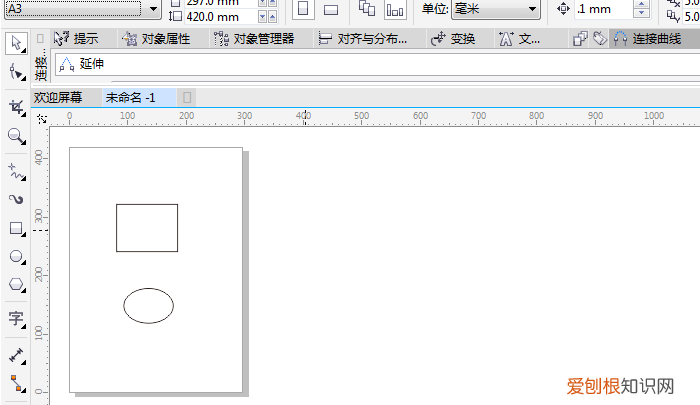Select the Pick (arrow) tool

16,44
